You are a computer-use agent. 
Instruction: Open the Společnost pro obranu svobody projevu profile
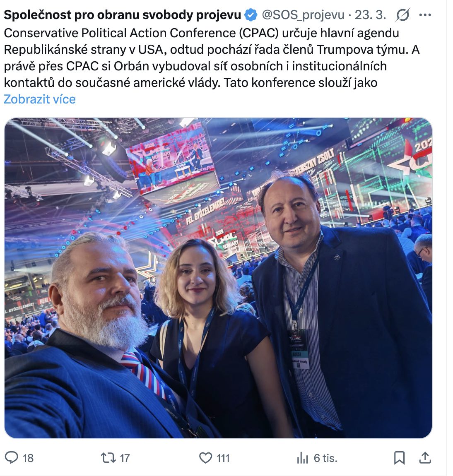click(122, 15)
